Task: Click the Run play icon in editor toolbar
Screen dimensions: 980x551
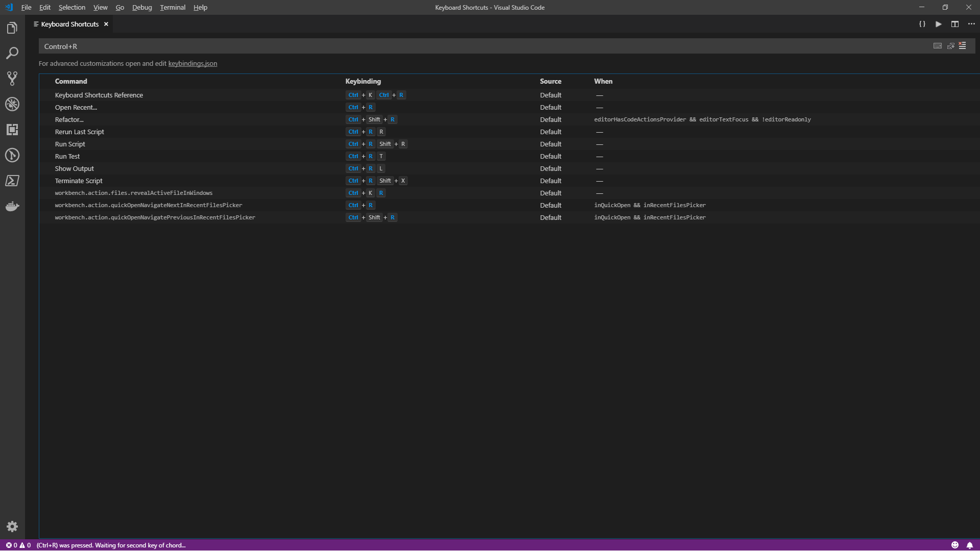Action: (939, 24)
